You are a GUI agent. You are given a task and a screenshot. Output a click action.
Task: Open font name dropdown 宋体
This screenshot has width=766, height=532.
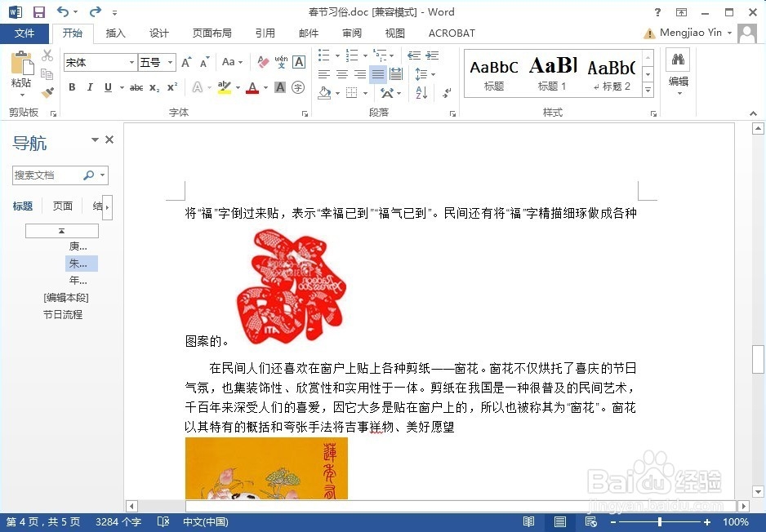(131, 62)
